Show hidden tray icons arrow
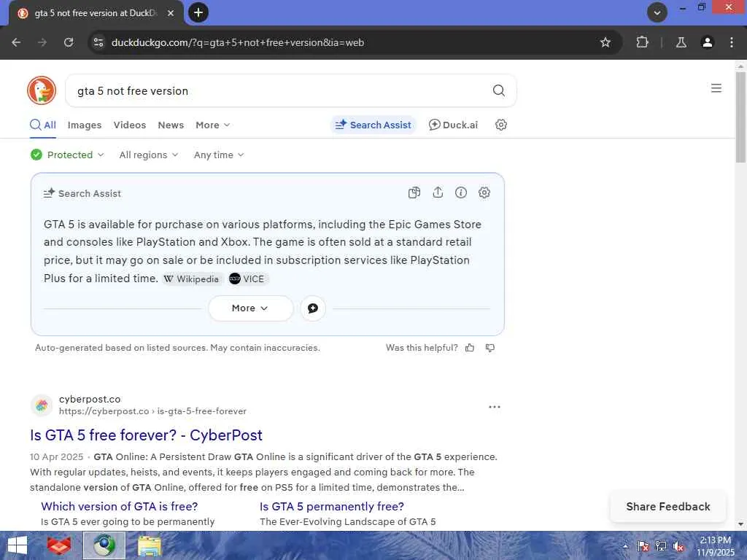 click(625, 546)
